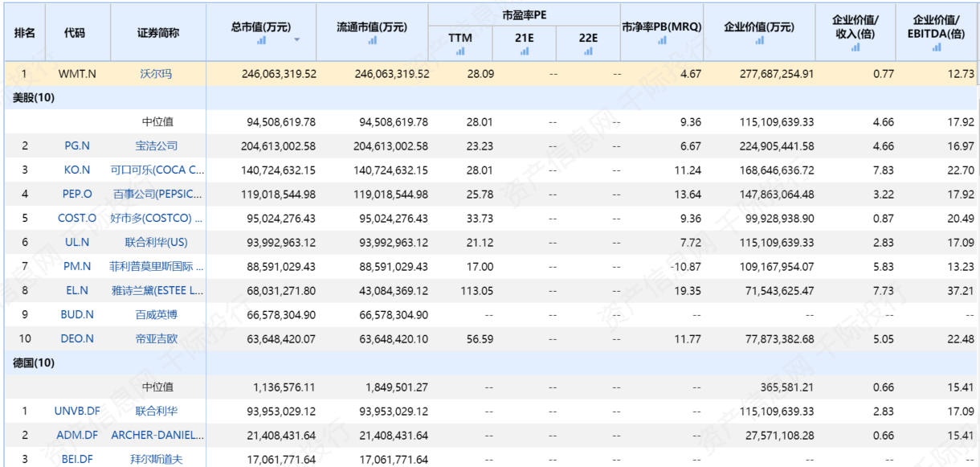Select the -10.87 PB value for PM.N
This screenshot has height=467, width=980.
click(x=686, y=267)
